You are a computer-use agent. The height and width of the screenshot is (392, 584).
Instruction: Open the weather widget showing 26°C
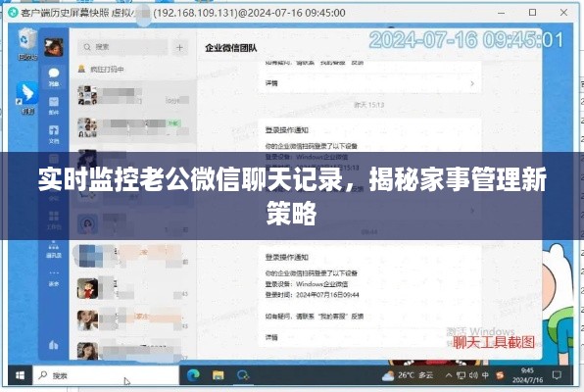(407, 375)
